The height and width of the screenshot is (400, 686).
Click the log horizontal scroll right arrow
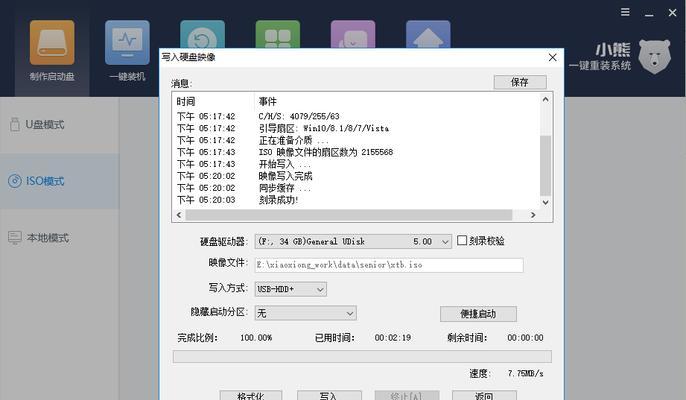click(x=533, y=215)
